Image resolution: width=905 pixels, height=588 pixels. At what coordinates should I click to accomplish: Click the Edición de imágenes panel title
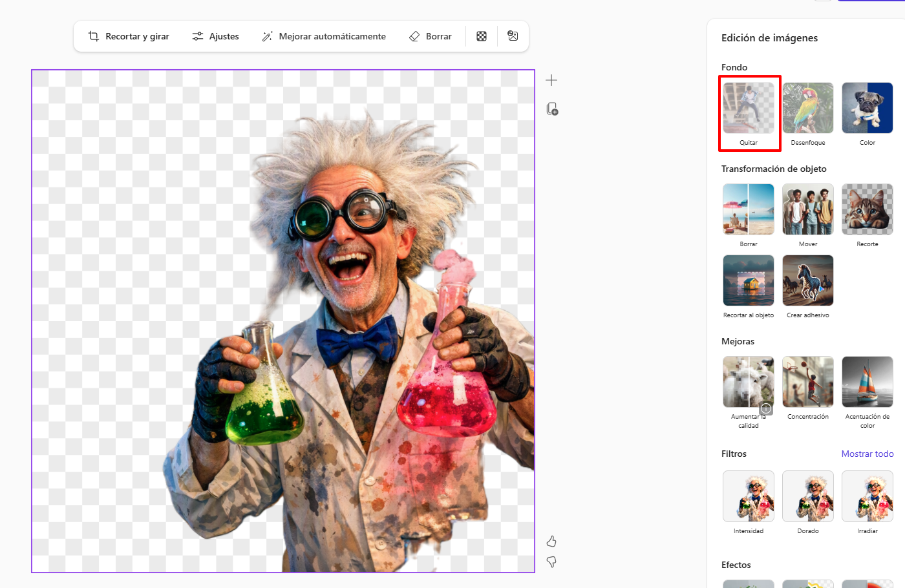pos(769,37)
